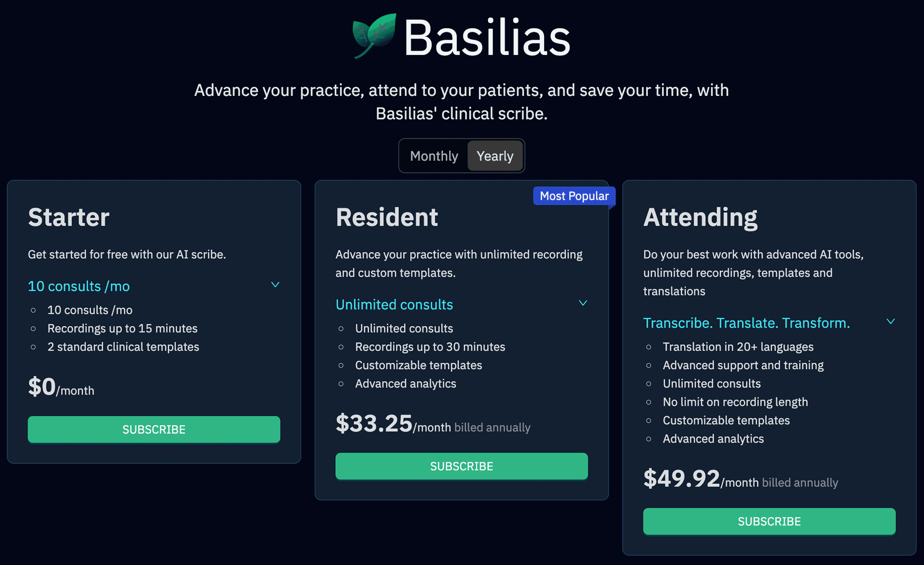The image size is (924, 565).
Task: Collapse the Resident plan features chevron
Action: pos(583,303)
